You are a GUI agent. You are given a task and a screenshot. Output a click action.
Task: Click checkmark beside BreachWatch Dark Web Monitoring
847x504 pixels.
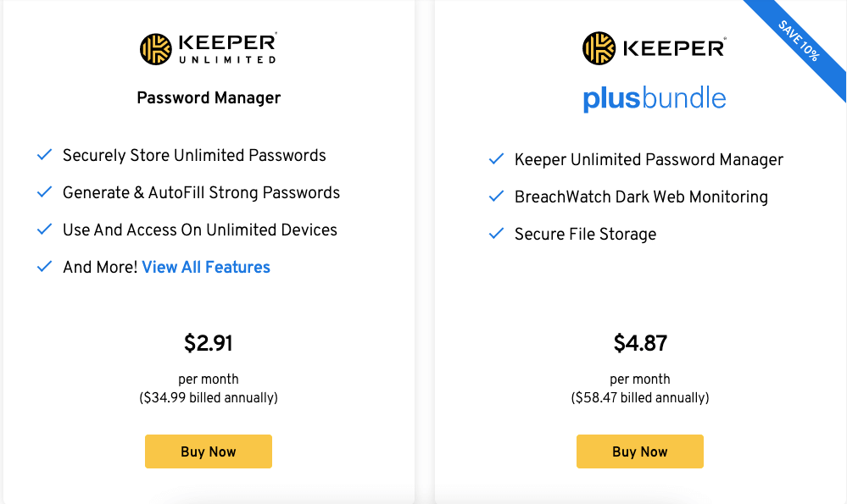[496, 197]
